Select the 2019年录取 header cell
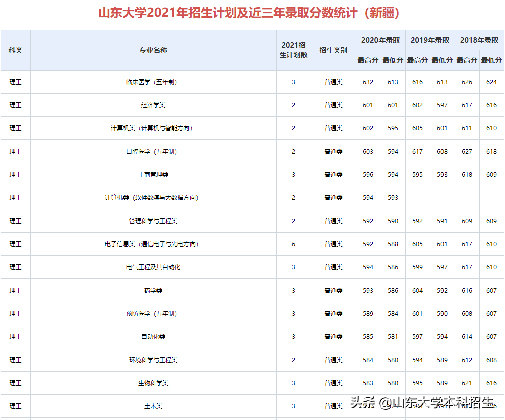 click(429, 41)
